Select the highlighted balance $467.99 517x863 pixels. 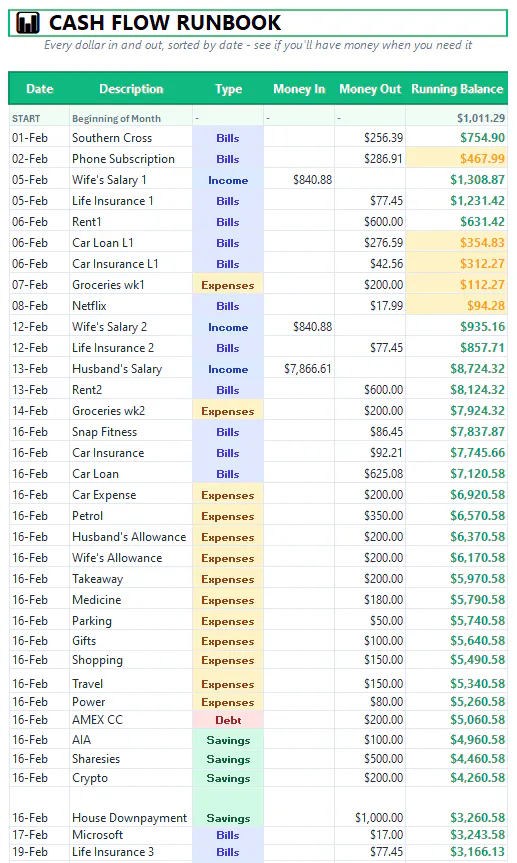456,159
